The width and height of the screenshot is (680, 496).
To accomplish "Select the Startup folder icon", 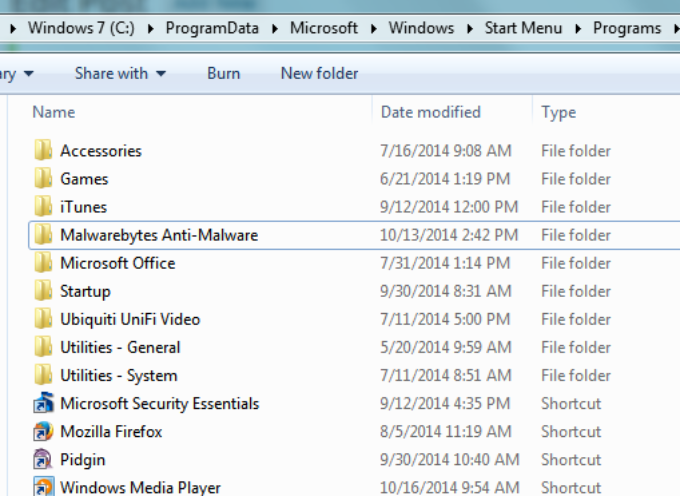I will point(43,290).
